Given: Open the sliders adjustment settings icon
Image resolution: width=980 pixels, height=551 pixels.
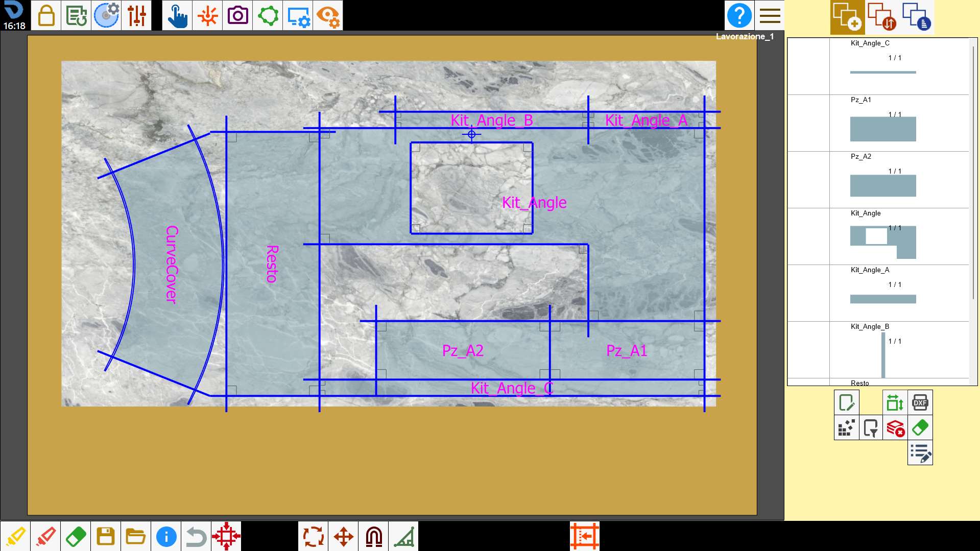Looking at the screenshot, I should pos(137,15).
